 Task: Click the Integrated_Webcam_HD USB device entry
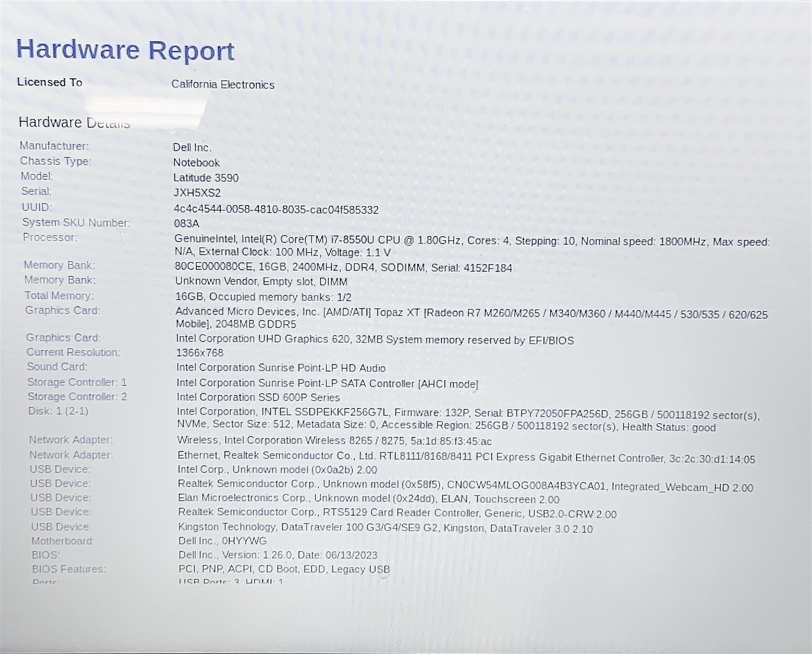tap(465, 485)
